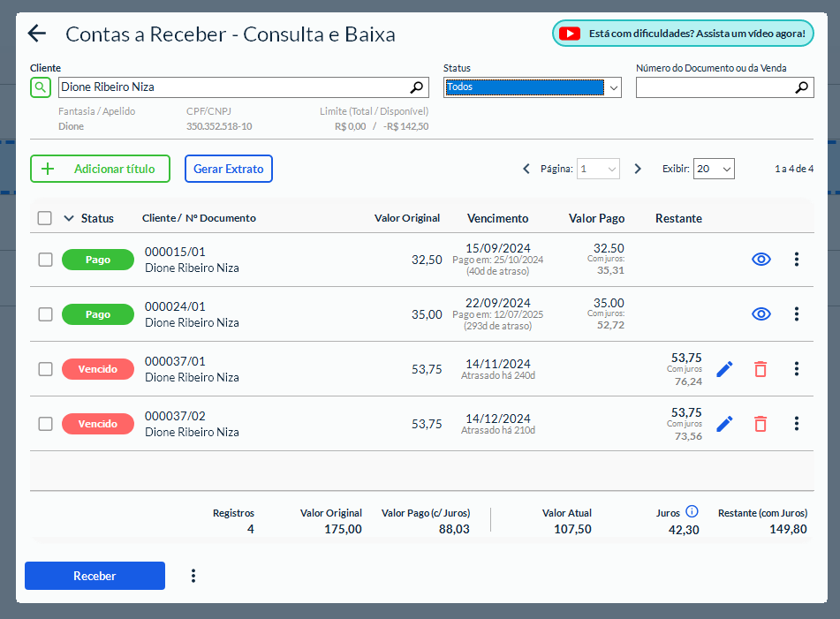Screen dimensions: 840x619
Task: Edit overdue title 000037/01 with pencil
Action: point(724,369)
